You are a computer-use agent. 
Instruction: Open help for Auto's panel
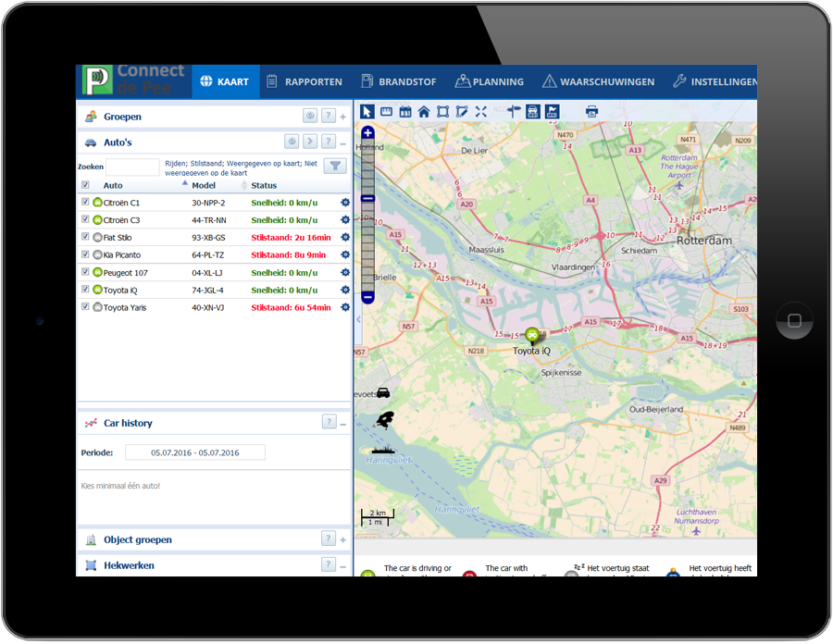(329, 142)
